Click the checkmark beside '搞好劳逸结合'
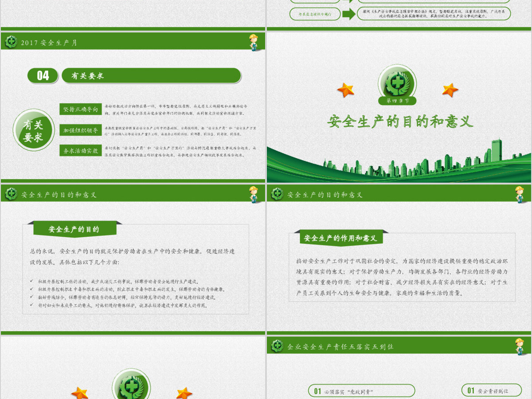The image size is (532, 399). (31, 297)
